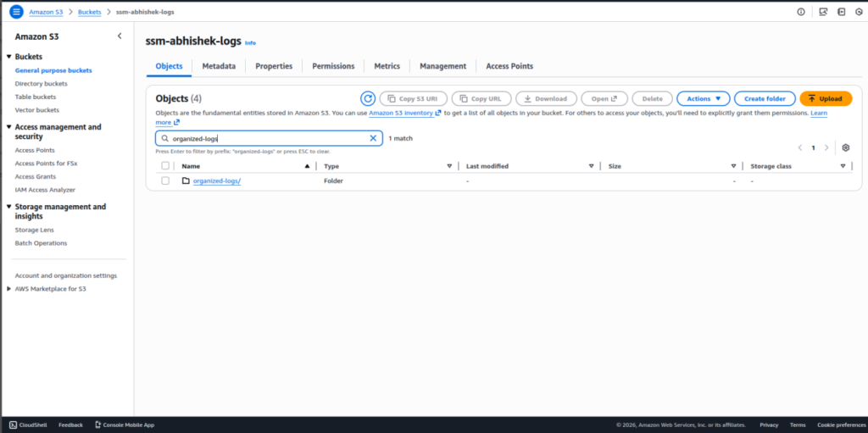
Task: Tick the organized-logs/ row checkbox
Action: (x=165, y=180)
